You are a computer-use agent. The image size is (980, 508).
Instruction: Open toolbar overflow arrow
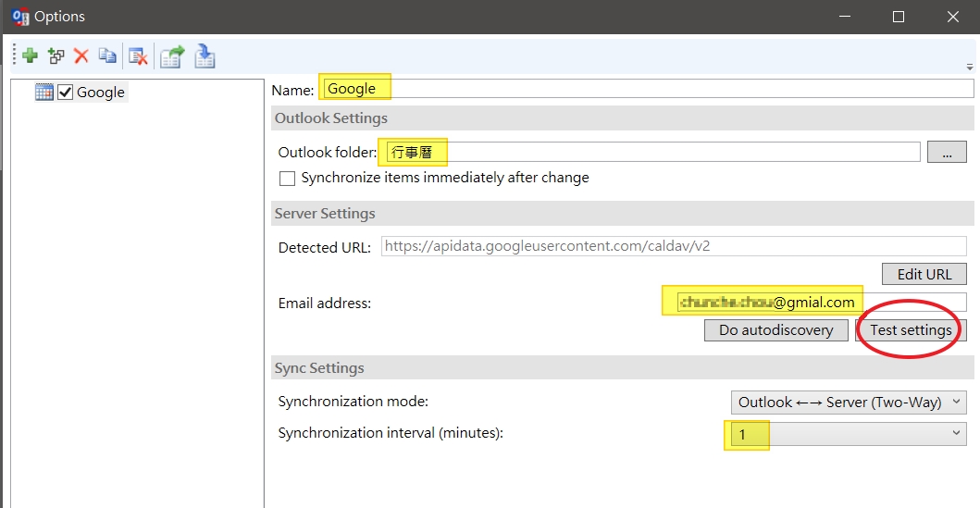tap(970, 67)
